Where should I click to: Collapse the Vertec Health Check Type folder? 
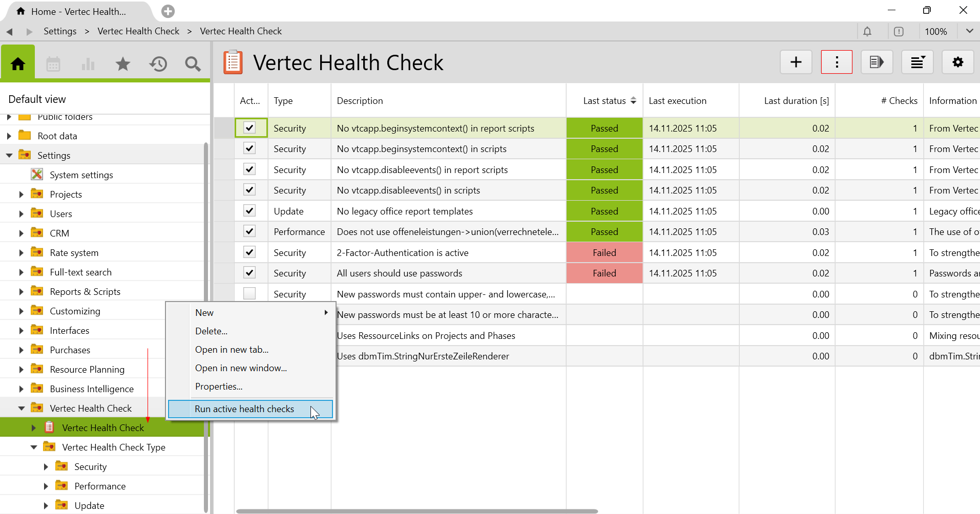click(x=34, y=447)
